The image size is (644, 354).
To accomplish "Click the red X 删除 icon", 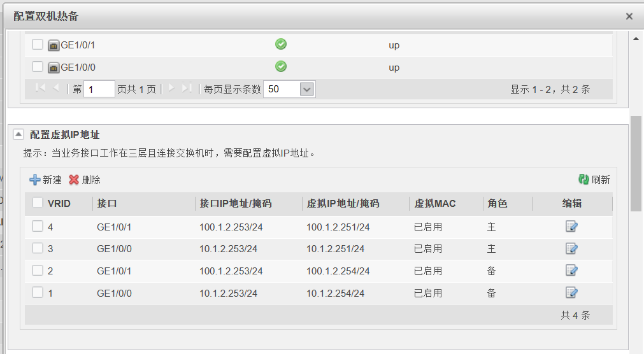I will 74,180.
